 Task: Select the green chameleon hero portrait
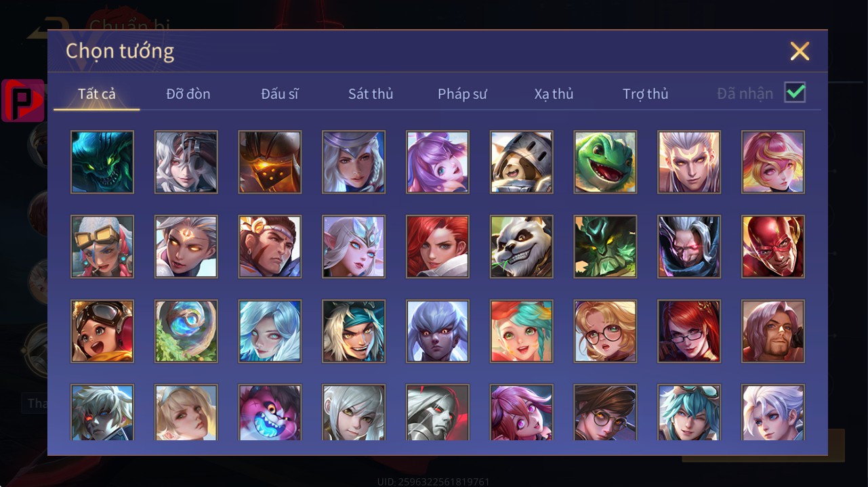605,162
